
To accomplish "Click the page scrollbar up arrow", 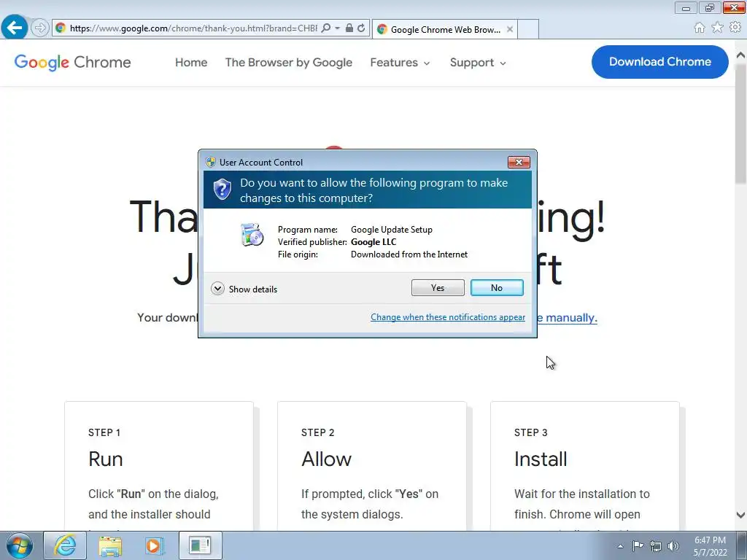I will click(x=741, y=55).
